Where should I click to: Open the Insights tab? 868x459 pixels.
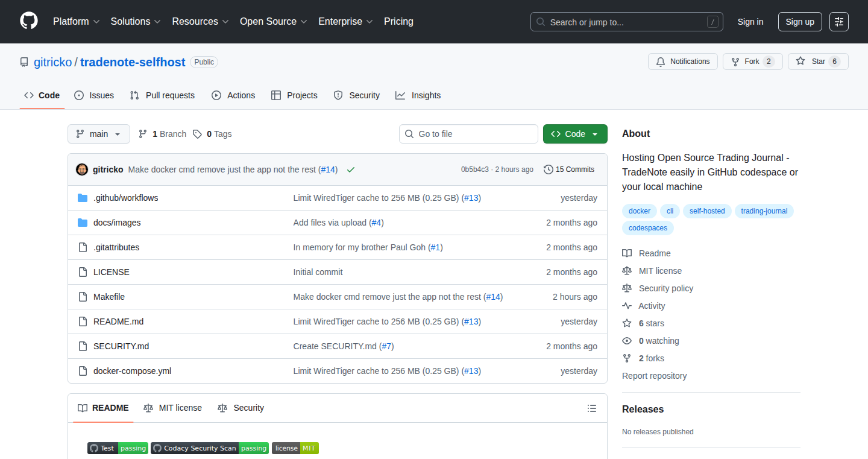point(418,95)
